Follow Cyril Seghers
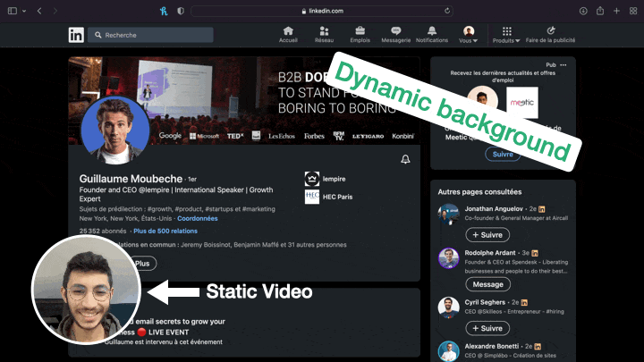The image size is (644, 362). 487,328
